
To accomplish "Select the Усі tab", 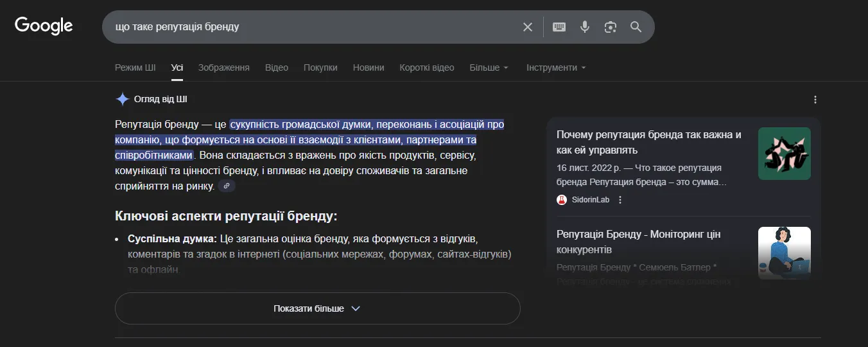I will (177, 67).
